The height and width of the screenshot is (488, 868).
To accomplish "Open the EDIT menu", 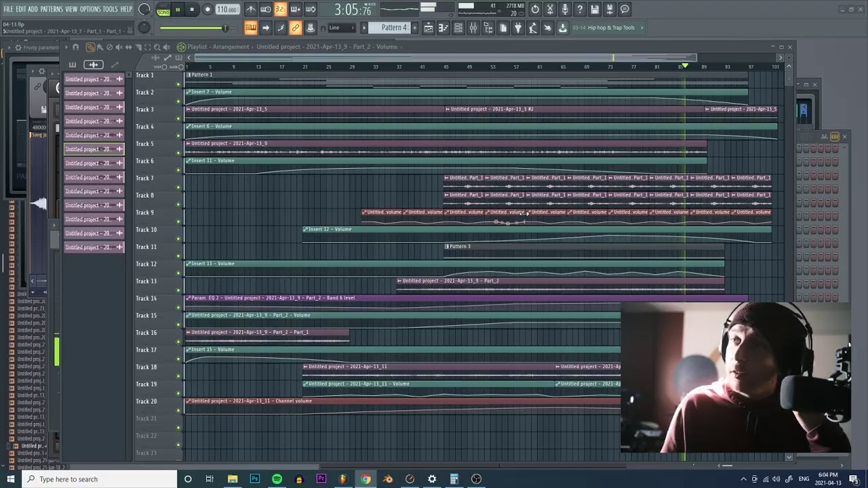I will coord(21,9).
